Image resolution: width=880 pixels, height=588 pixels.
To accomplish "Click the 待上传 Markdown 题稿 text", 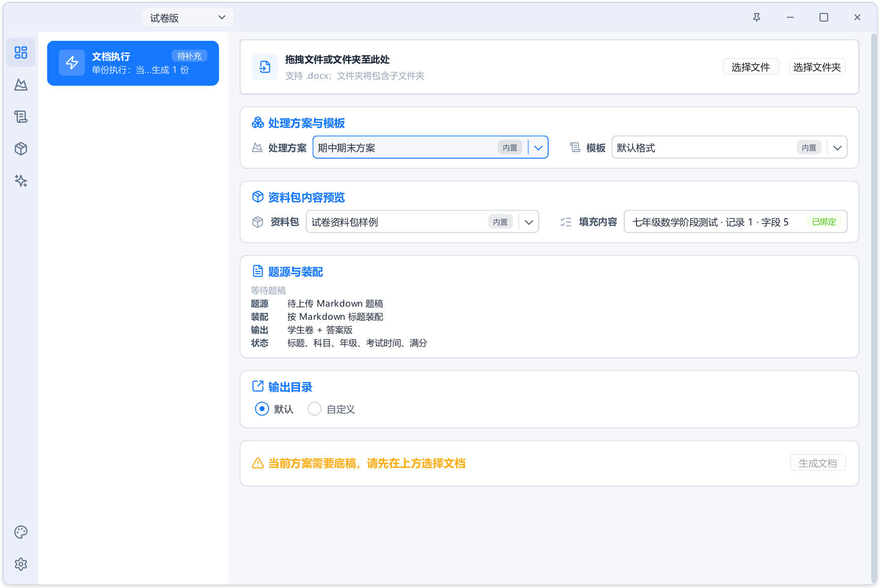I will pos(335,303).
